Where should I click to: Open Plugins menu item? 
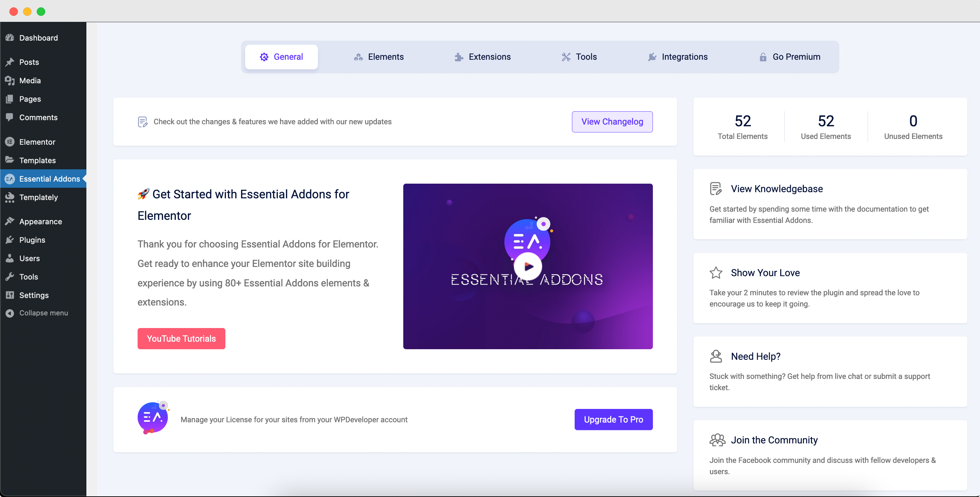tap(43, 240)
